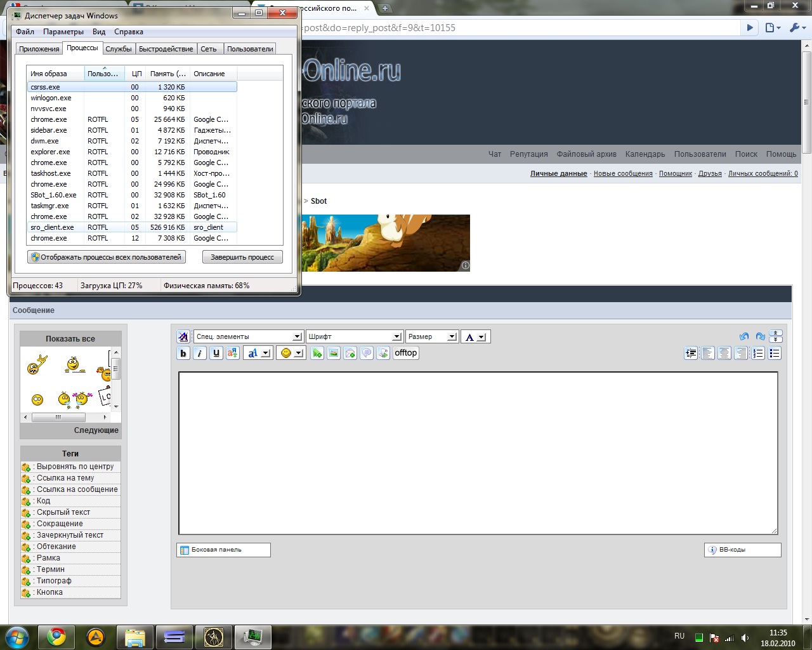Viewport: 812px width, 650px height.
Task: Toggle bold formatting in the post editor
Action: tap(183, 354)
